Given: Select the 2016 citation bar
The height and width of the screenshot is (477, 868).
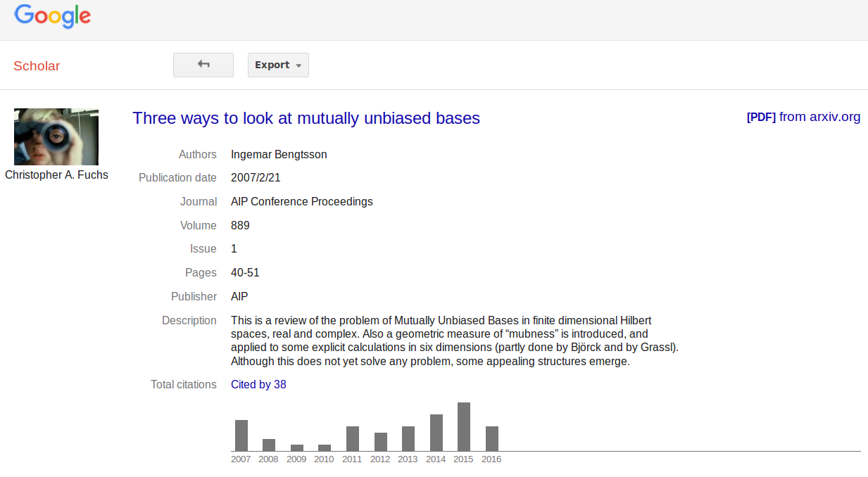Looking at the screenshot, I should 492,438.
